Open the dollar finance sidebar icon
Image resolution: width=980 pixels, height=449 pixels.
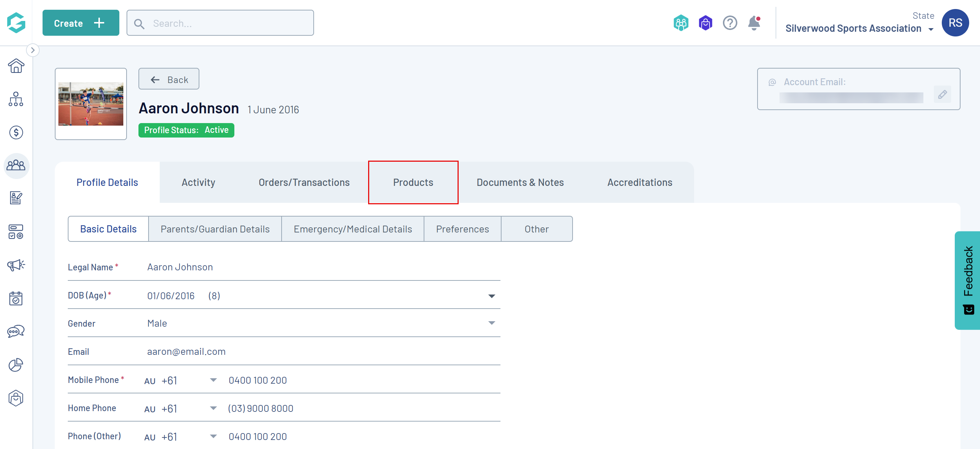[16, 132]
